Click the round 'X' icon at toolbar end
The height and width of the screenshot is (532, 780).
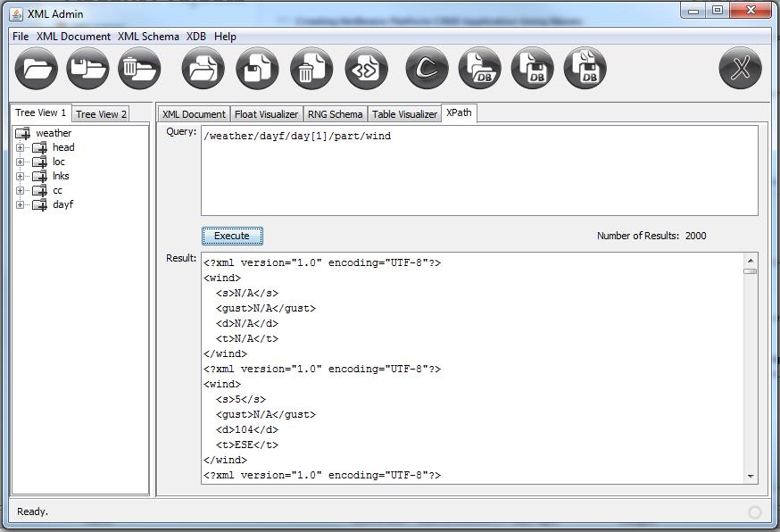740,69
